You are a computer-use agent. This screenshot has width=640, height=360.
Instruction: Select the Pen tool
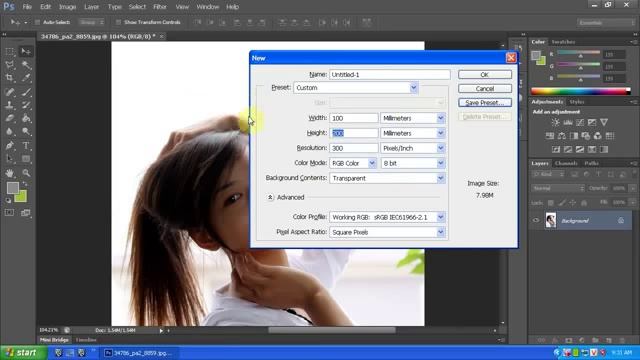tap(9, 145)
